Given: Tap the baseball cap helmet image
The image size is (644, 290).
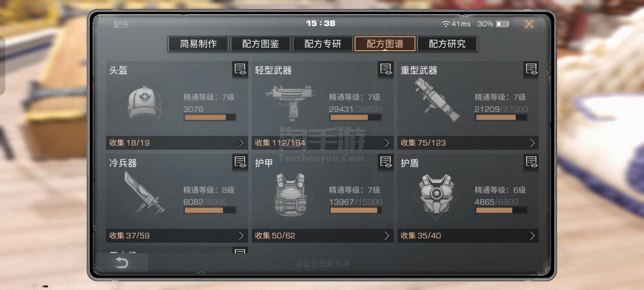Looking at the screenshot, I should tap(144, 102).
